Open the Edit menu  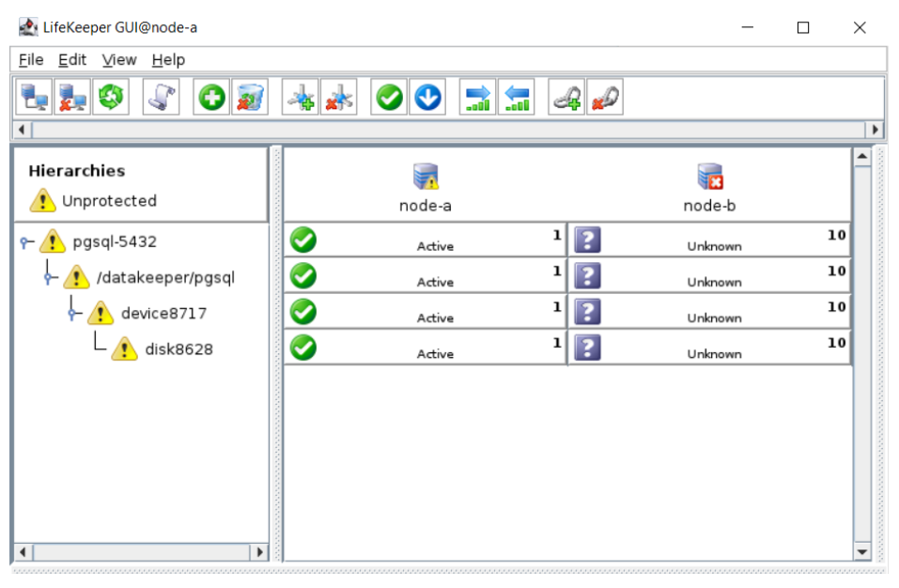pyautogui.click(x=72, y=59)
